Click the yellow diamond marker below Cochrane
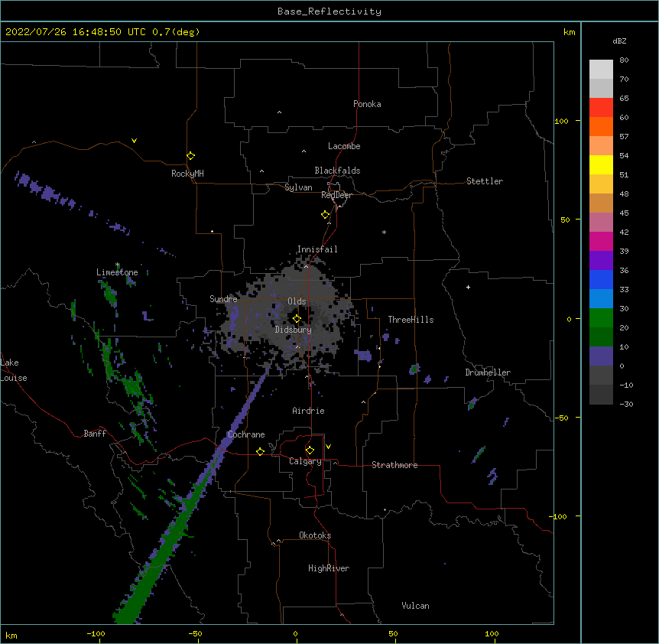 260,451
